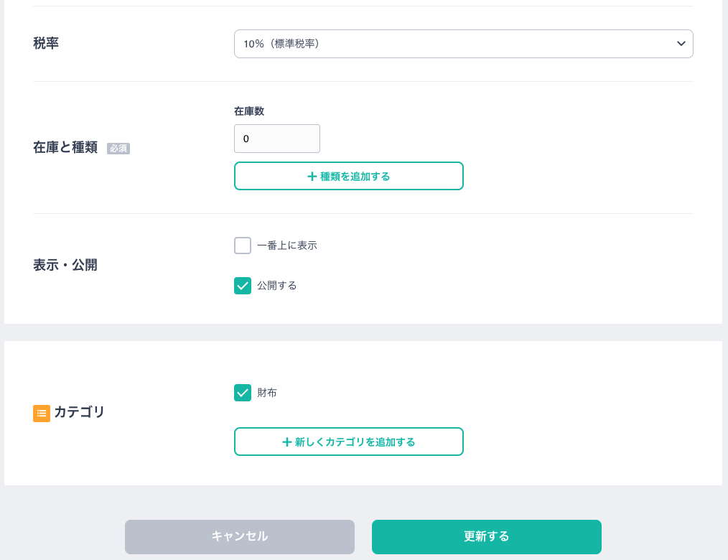Click the 新しくカテゴリを追加する button
Screen dimensions: 728x560
pyautogui.click(x=349, y=442)
